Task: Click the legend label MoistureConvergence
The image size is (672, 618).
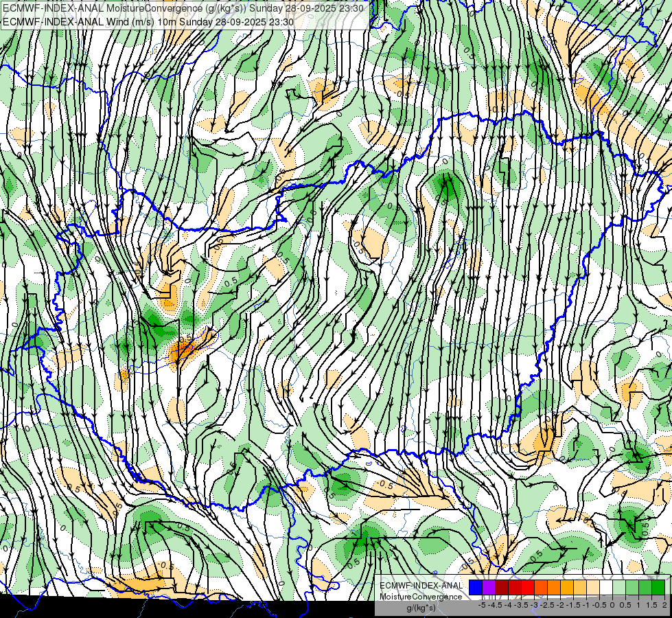Action: tap(421, 597)
